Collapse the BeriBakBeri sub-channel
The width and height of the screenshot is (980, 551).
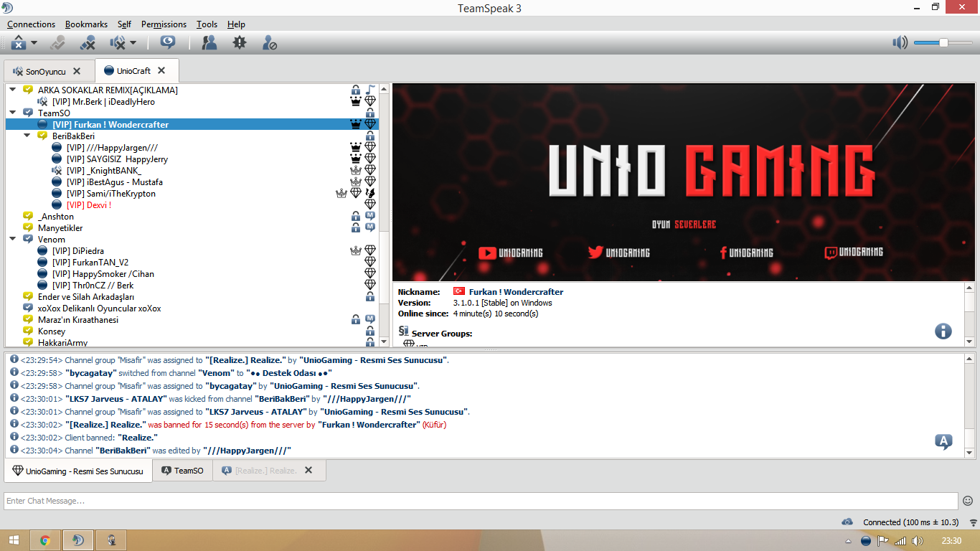click(x=27, y=136)
